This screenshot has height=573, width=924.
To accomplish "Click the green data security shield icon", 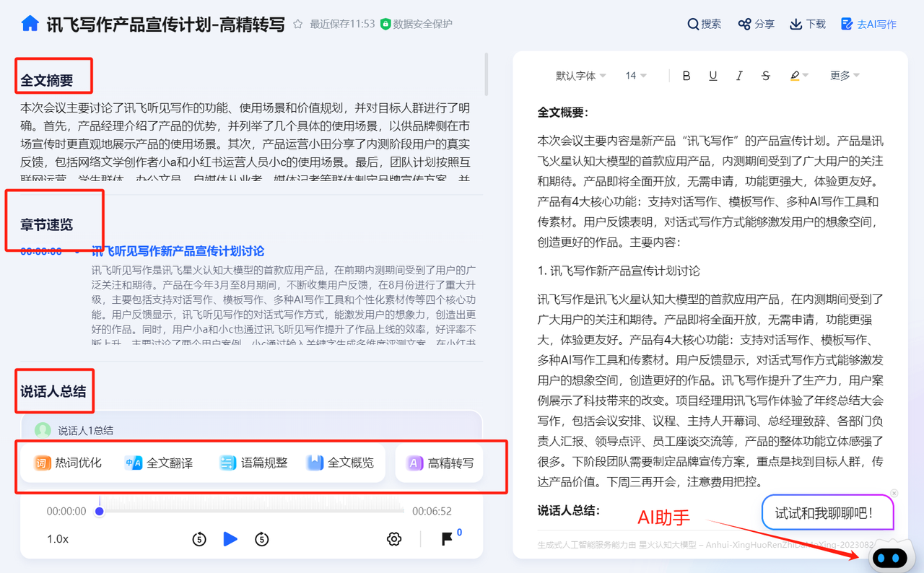I will 385,24.
